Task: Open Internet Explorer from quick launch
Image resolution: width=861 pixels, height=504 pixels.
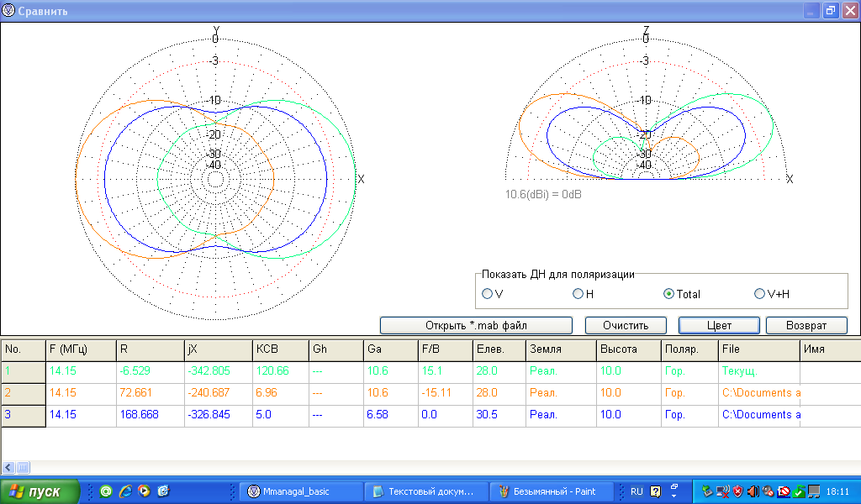Action: click(x=125, y=491)
